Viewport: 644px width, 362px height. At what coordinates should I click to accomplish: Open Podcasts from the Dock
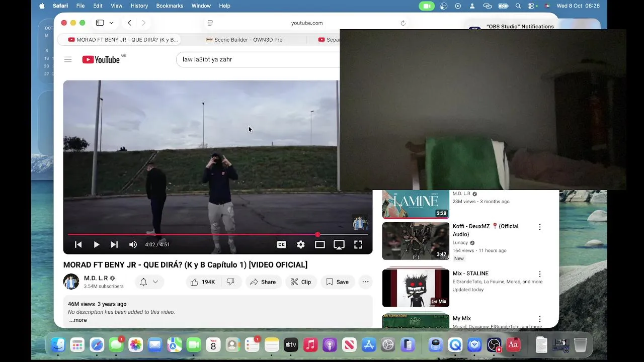(x=330, y=344)
